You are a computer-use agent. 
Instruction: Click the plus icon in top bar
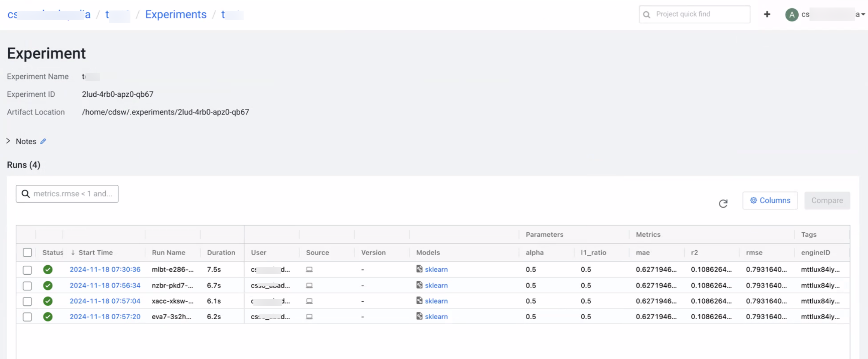(767, 14)
